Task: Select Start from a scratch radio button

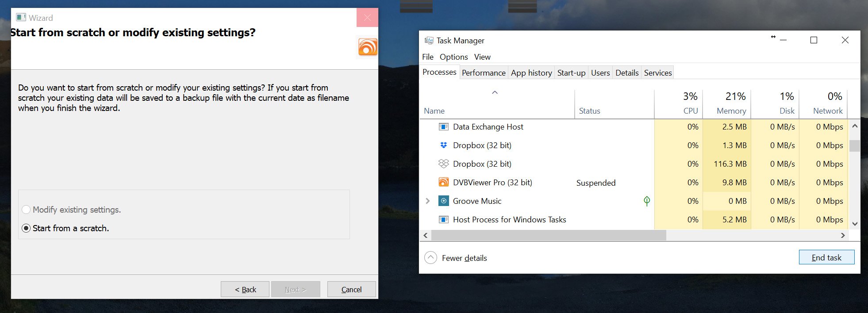Action: pos(26,228)
